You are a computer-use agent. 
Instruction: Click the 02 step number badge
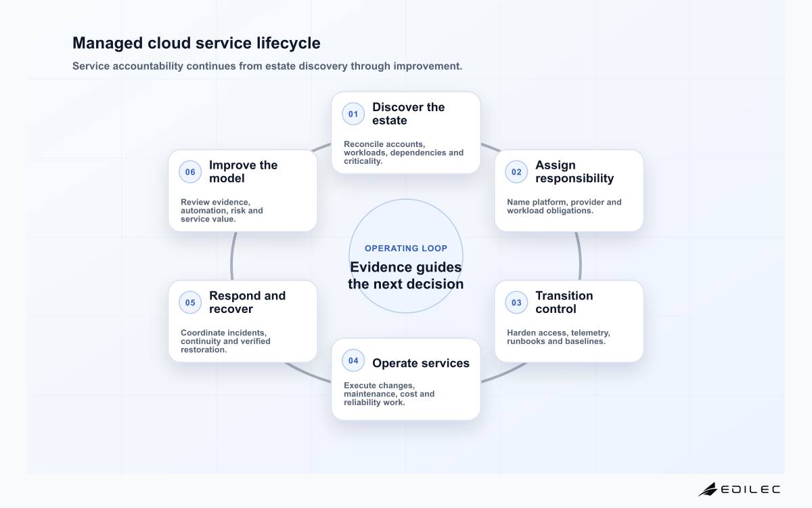pyautogui.click(x=516, y=172)
